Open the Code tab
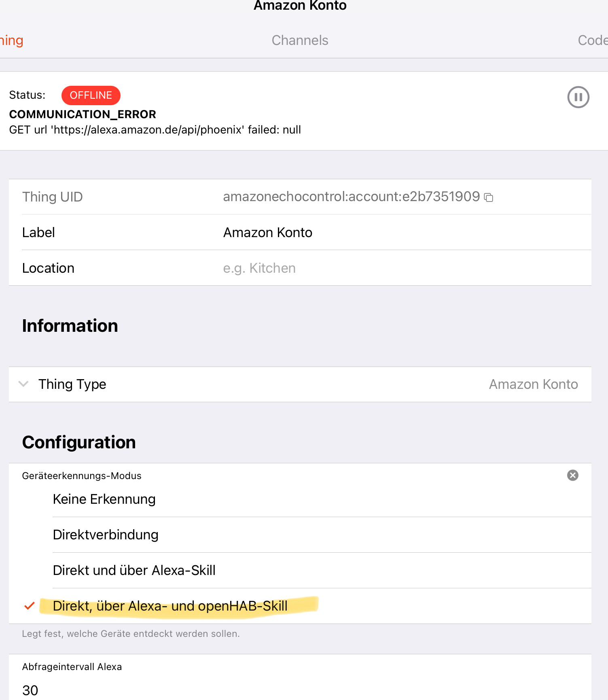The image size is (608, 700). click(x=593, y=40)
